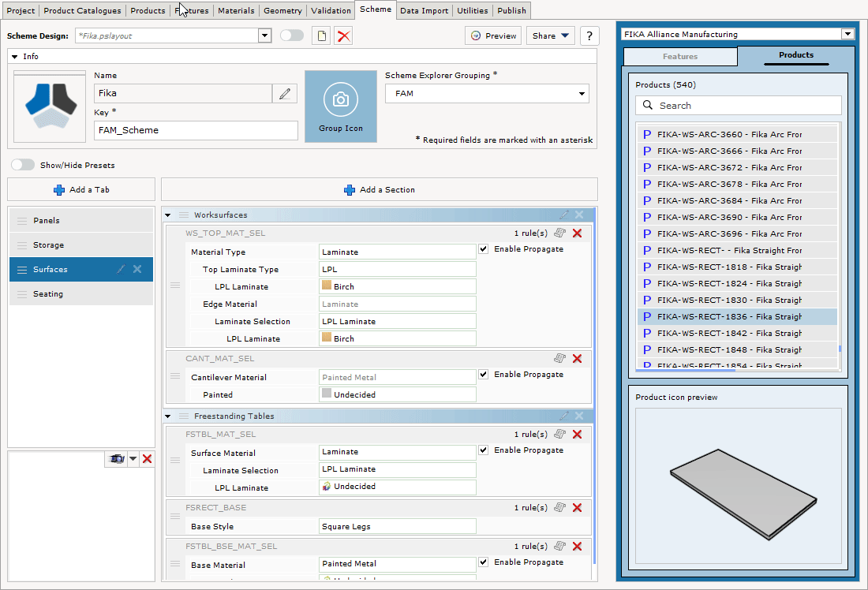Open the Product Catalogues tab
This screenshot has height=590, width=868.
pyautogui.click(x=82, y=10)
